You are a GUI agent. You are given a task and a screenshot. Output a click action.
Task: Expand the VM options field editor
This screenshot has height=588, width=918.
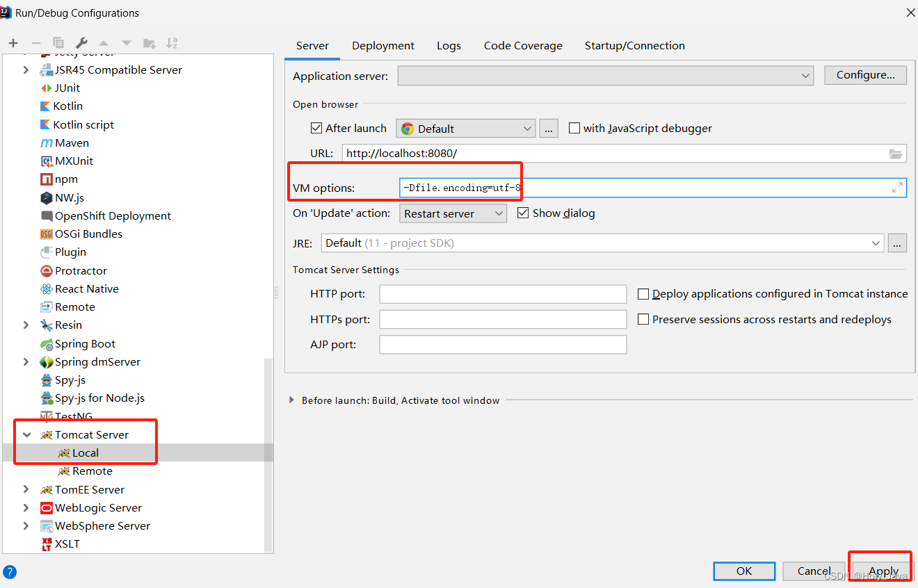pyautogui.click(x=897, y=188)
